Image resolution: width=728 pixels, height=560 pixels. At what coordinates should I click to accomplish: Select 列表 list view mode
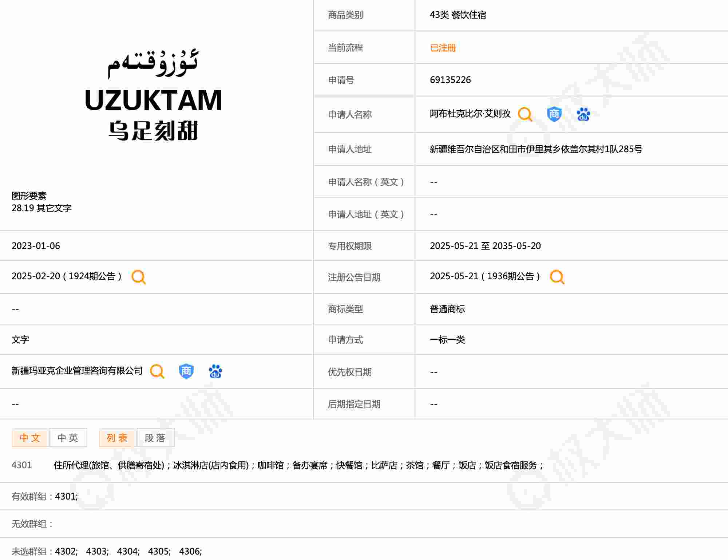click(117, 438)
